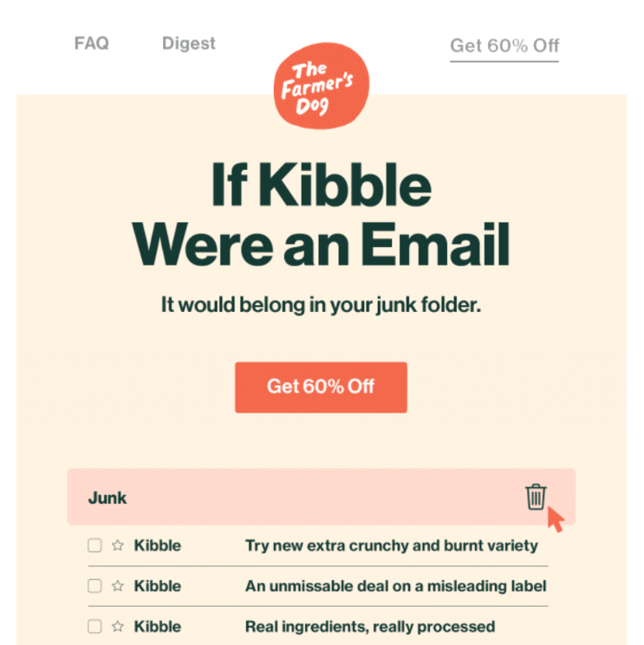
Task: Star the Real ingredients Kibble email
Action: pyautogui.click(x=118, y=627)
